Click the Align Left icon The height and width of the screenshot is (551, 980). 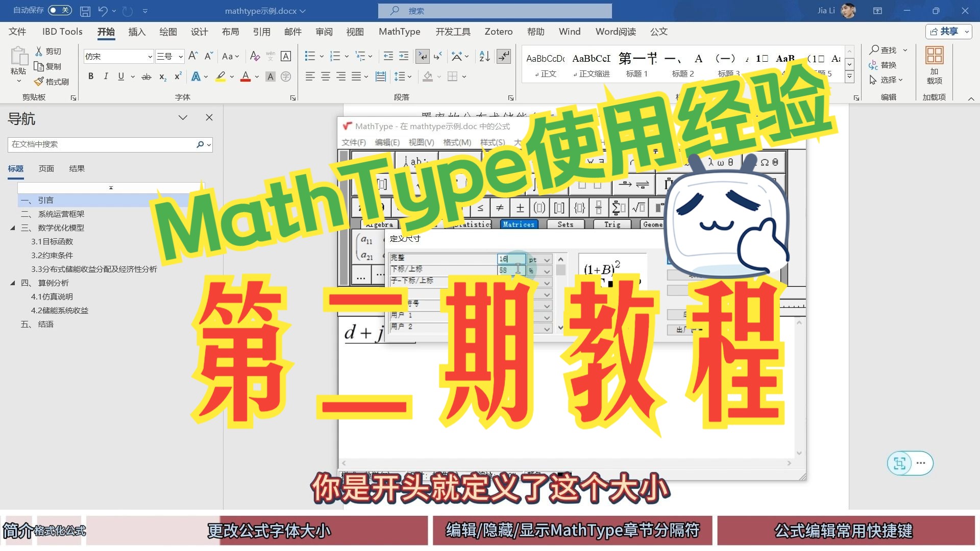point(310,77)
